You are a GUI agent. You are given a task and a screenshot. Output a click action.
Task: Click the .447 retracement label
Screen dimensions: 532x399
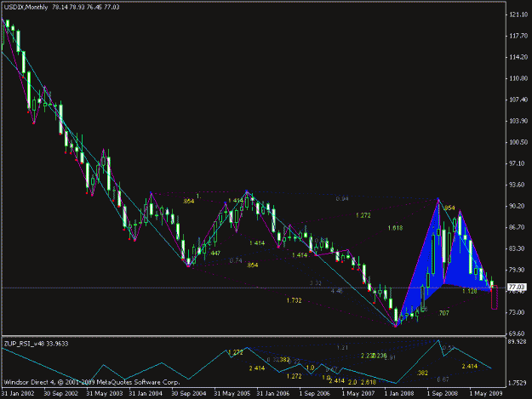click(215, 253)
